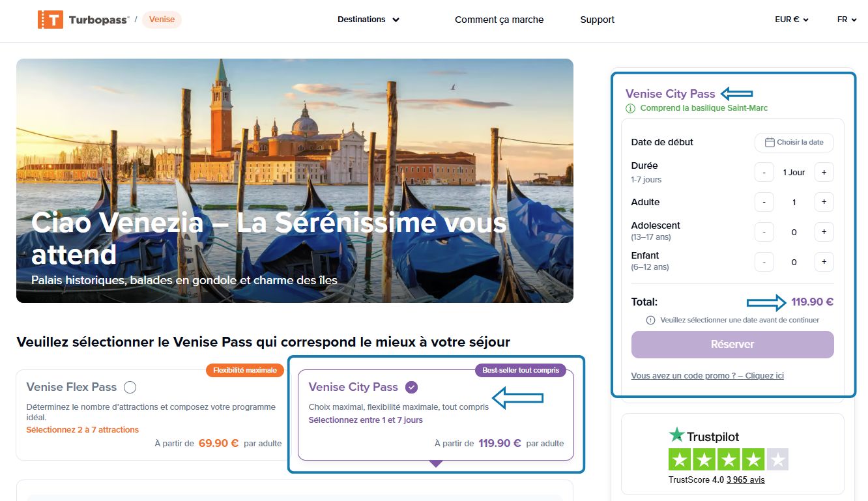Click the Réserver button
The height and width of the screenshot is (501, 868).
[x=732, y=344]
